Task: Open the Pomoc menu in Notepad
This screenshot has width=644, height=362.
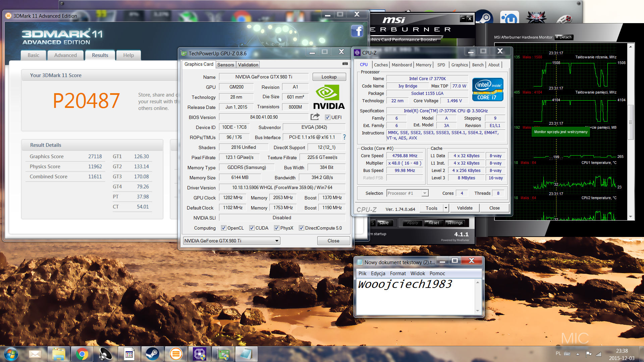Action: click(x=437, y=274)
